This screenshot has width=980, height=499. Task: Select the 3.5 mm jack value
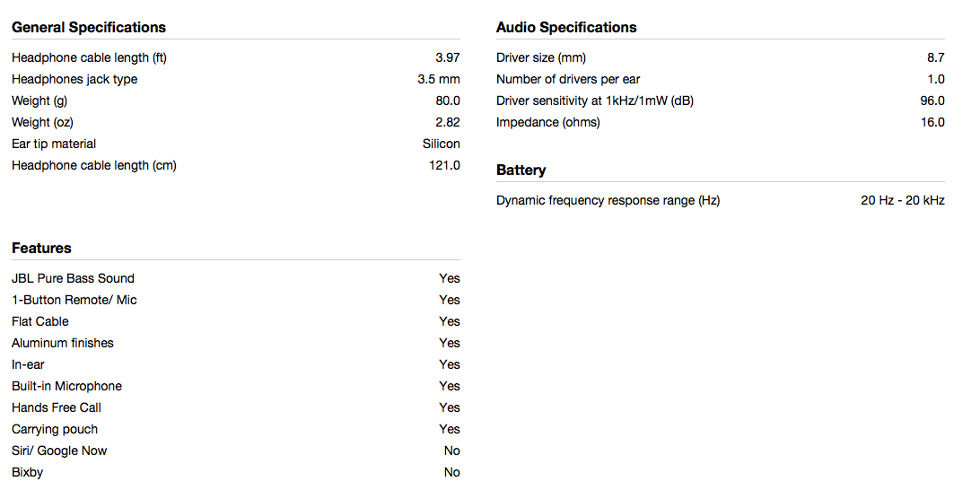point(439,79)
